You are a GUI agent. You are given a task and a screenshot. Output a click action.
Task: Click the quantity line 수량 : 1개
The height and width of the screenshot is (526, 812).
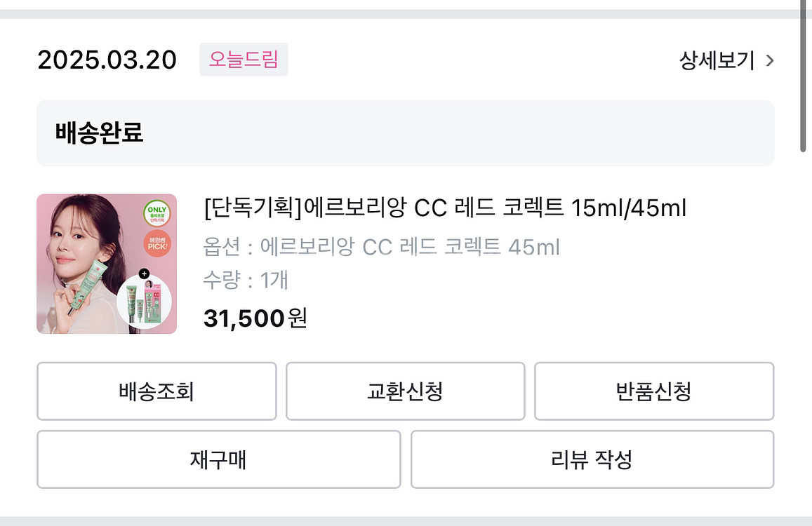246,281
